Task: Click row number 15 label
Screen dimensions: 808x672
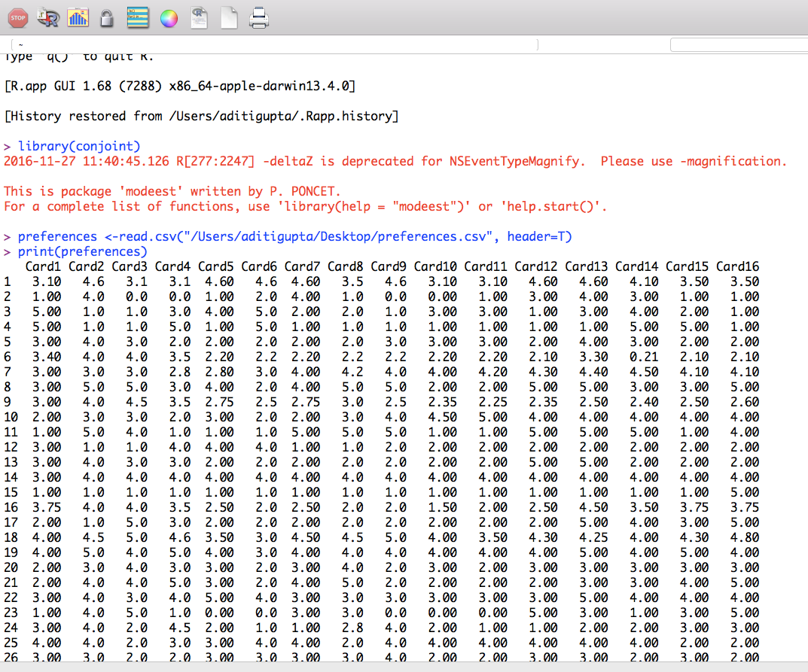Action: tap(11, 493)
